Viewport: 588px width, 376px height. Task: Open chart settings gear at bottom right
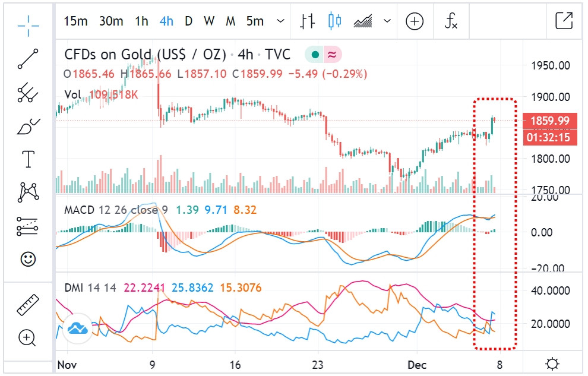pos(552,364)
